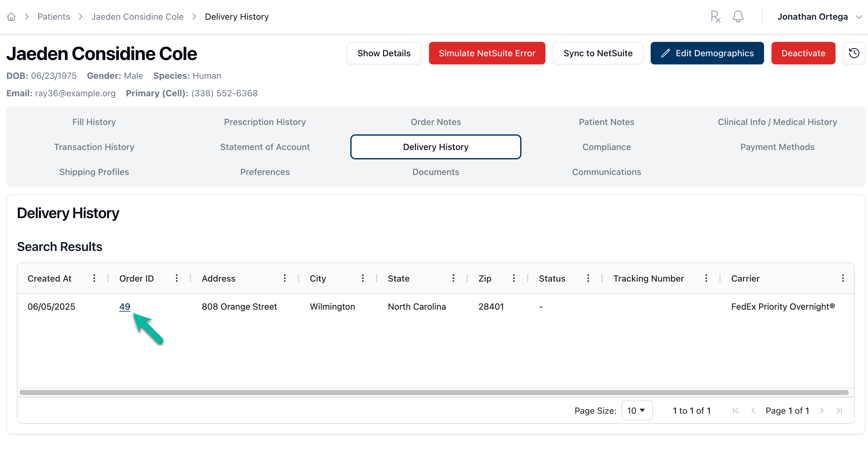
Task: Click the home icon in breadcrumb
Action: pos(11,17)
